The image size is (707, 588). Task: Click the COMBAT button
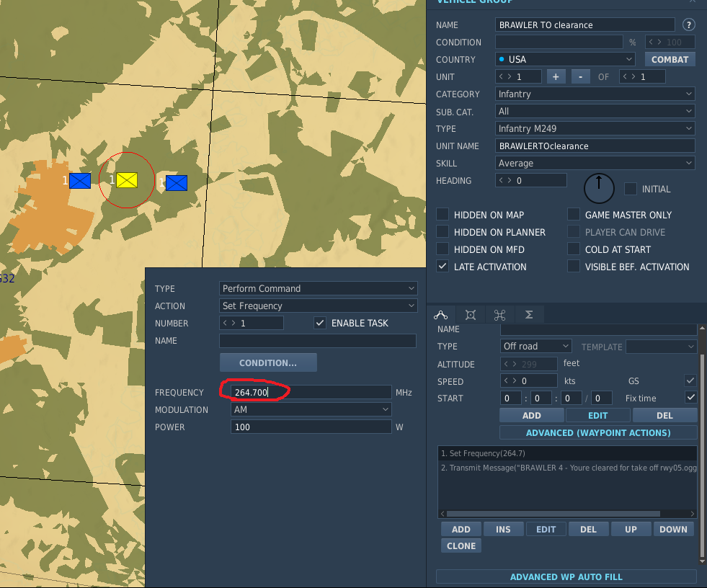click(x=670, y=59)
